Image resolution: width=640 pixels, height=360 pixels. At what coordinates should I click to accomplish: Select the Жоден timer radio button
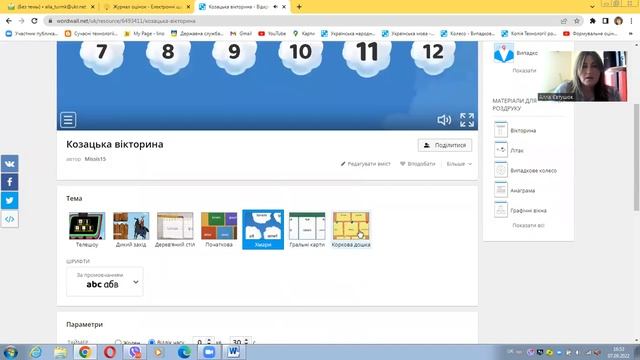(118, 342)
